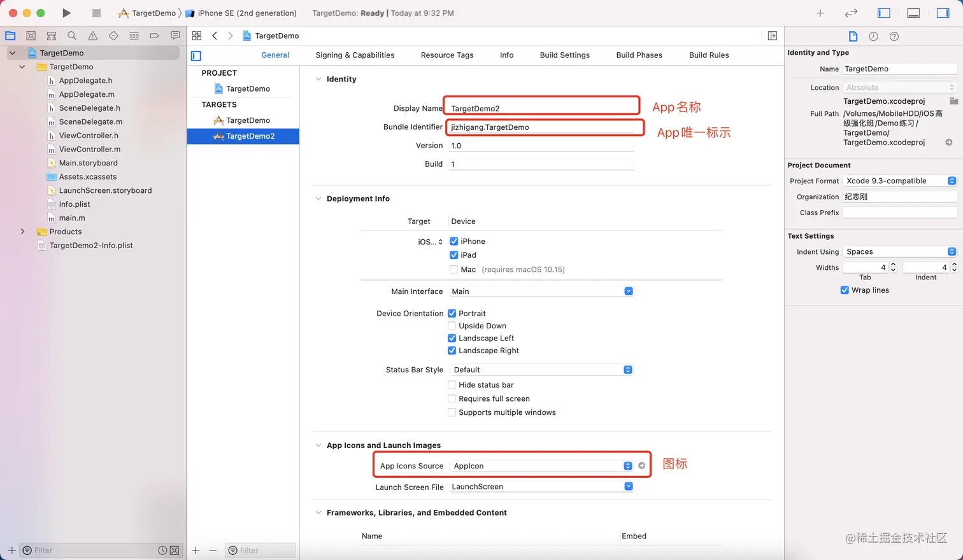Reveal the project full path in Finder
The image size is (963, 560).
949,143
